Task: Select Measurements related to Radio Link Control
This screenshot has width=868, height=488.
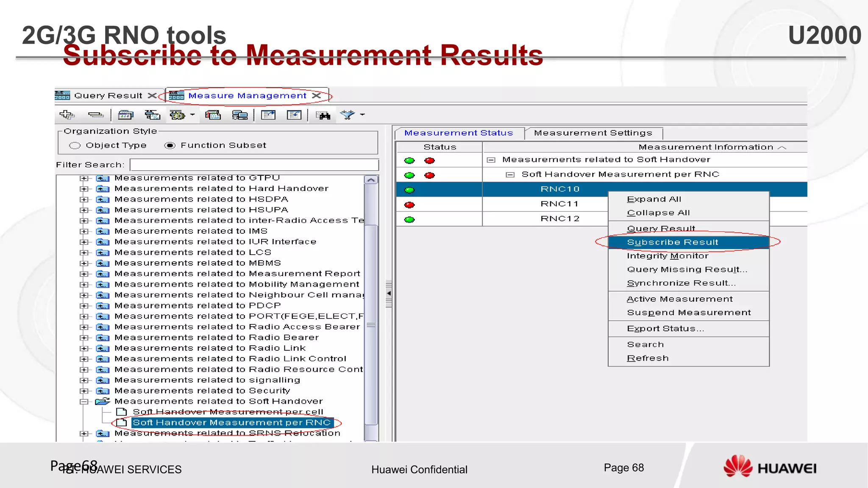Action: click(230, 359)
